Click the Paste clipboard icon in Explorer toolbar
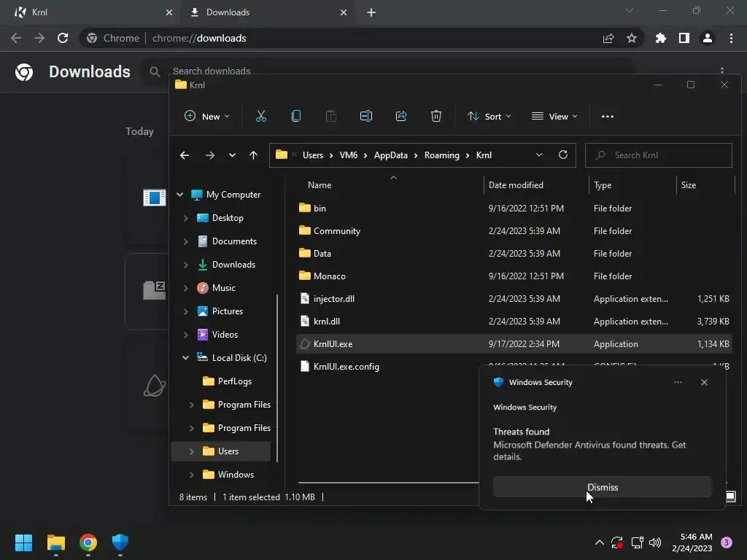This screenshot has height=560, width=747. point(330,116)
